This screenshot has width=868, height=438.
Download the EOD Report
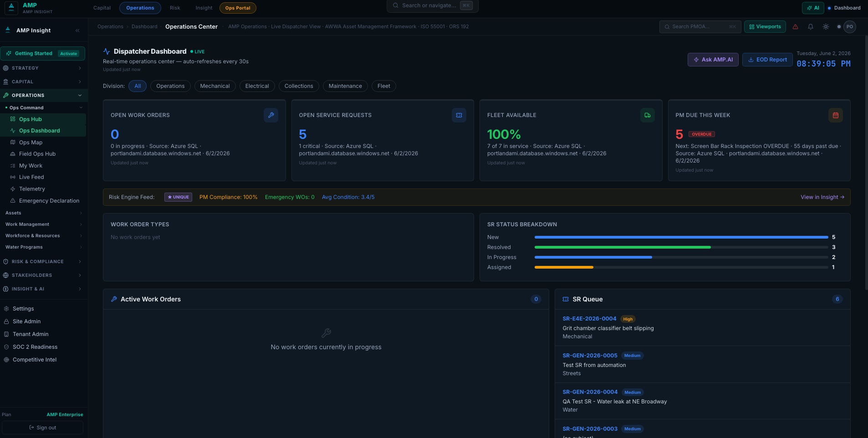point(767,60)
